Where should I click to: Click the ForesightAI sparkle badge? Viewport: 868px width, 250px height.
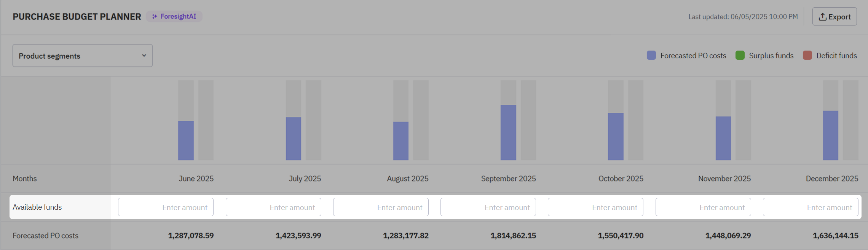[174, 16]
